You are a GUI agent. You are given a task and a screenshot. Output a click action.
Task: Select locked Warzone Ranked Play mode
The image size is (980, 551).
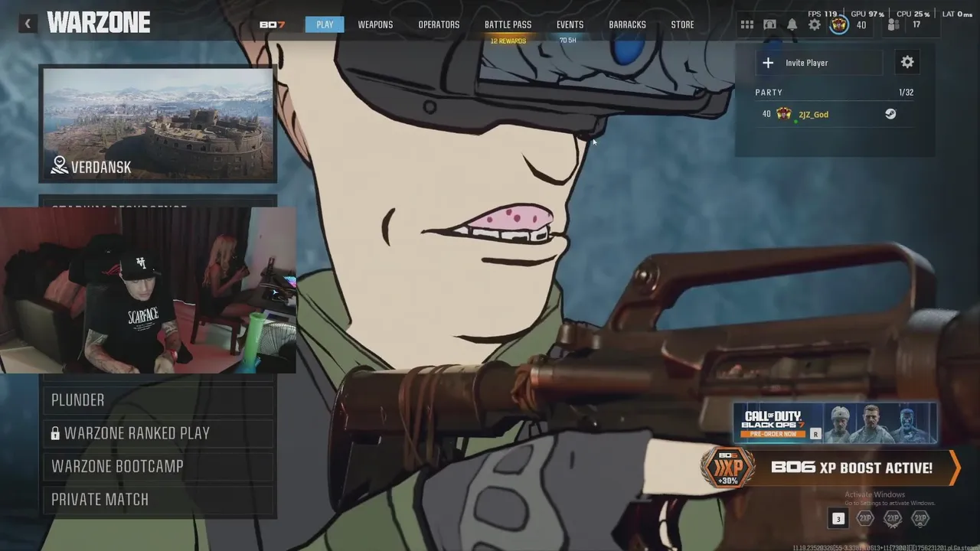point(158,433)
